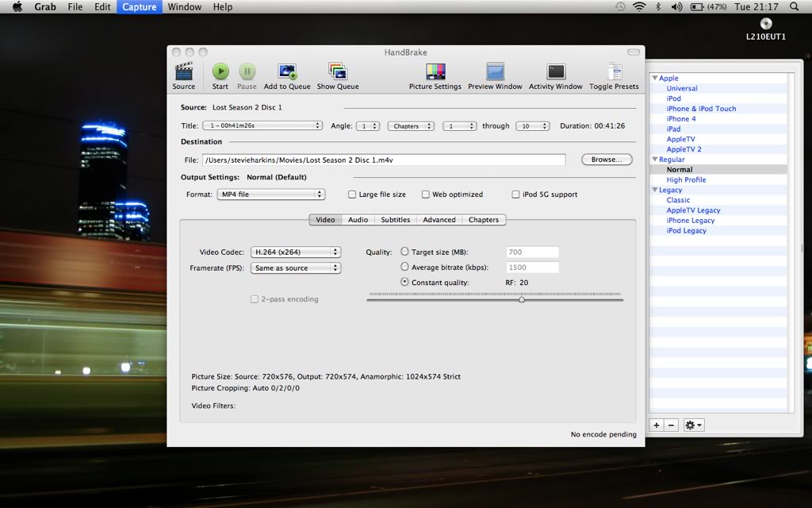The image size is (812, 508).
Task: Click the HandBrake toolbar pill button
Action: click(634, 52)
